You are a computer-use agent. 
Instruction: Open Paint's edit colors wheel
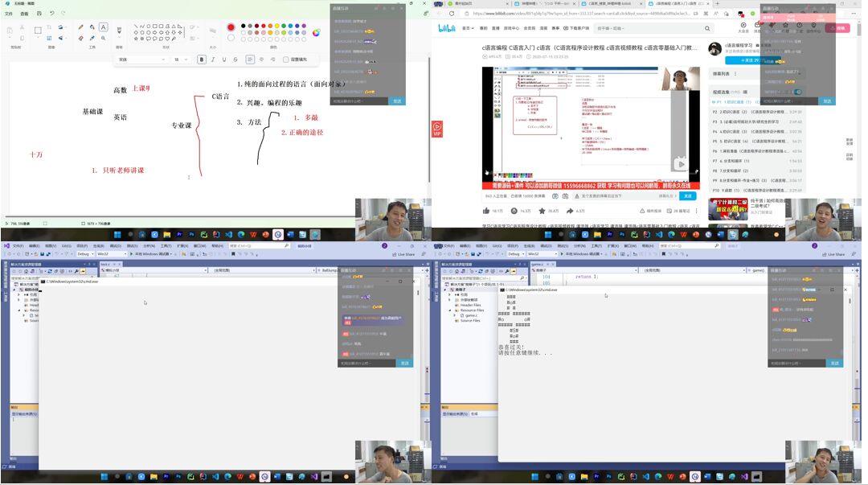(x=316, y=33)
